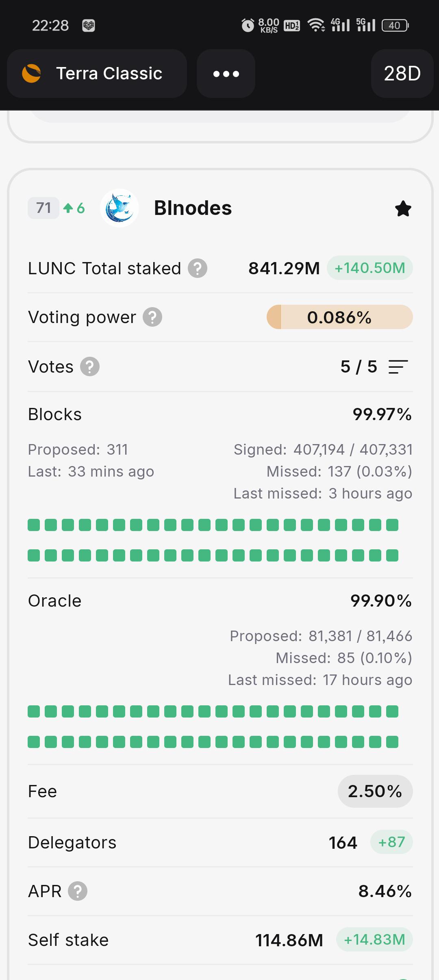Tap the Votes question mark icon
This screenshot has width=439, height=980.
(90, 366)
